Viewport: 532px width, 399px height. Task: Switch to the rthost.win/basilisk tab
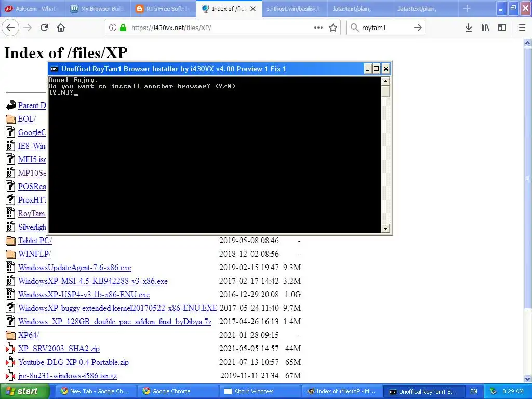[x=293, y=9]
